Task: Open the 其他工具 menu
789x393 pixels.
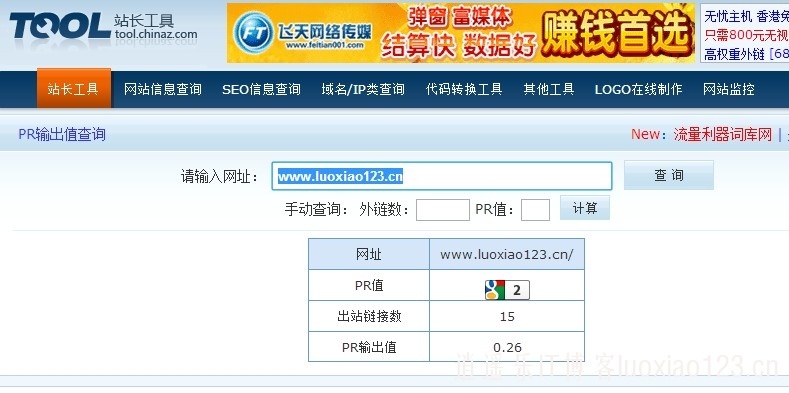Action: click(548, 90)
